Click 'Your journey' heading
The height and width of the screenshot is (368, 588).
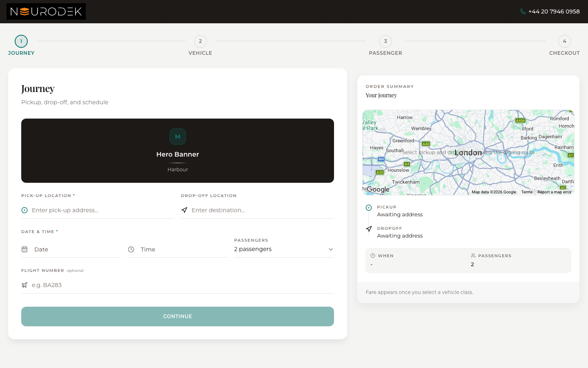(381, 95)
